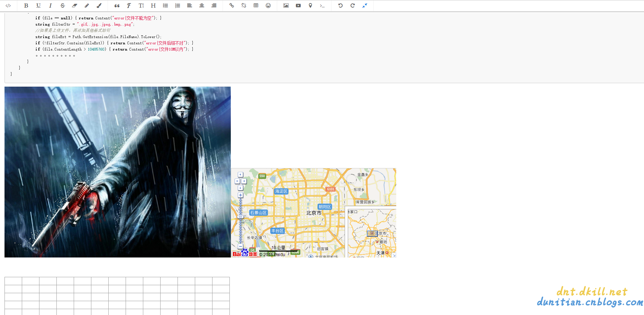This screenshot has height=315, width=644.
Task: Click the blue viewport box in overview map
Action: (372, 234)
